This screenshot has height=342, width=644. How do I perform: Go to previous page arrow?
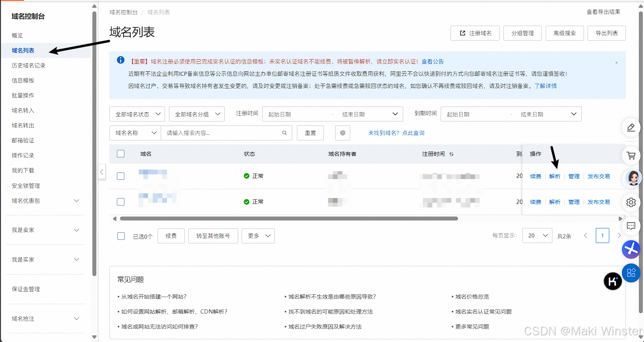pos(586,235)
